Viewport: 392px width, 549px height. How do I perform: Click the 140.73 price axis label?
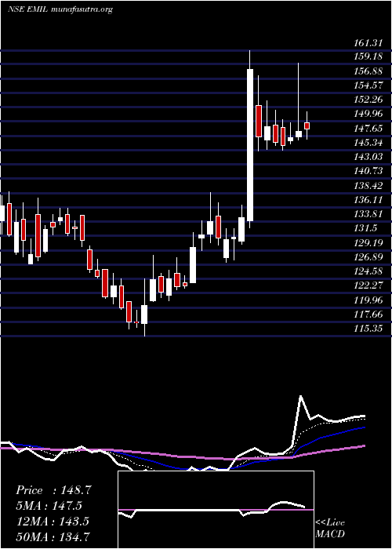[x=368, y=171]
